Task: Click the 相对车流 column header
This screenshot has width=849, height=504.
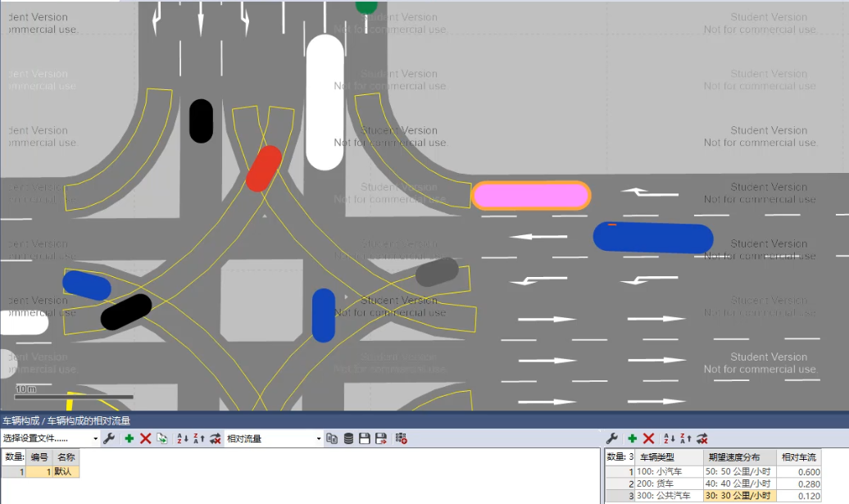Action: [799, 457]
